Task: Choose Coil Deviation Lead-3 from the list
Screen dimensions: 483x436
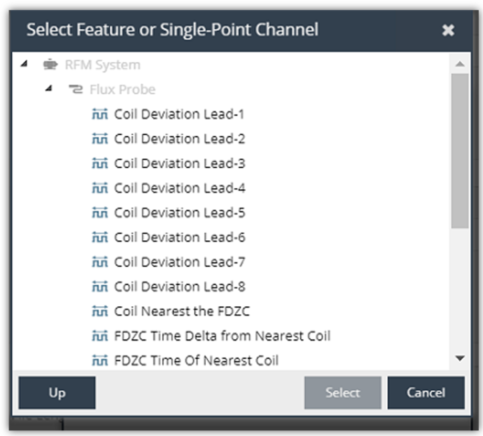Action: (x=180, y=163)
